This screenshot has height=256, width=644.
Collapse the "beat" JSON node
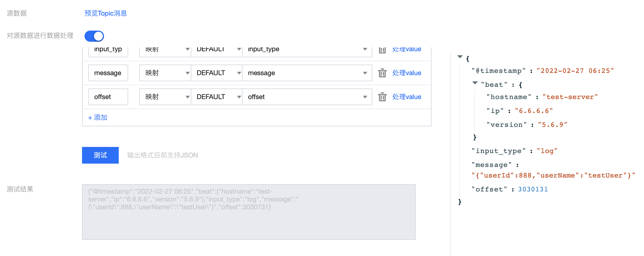(475, 83)
